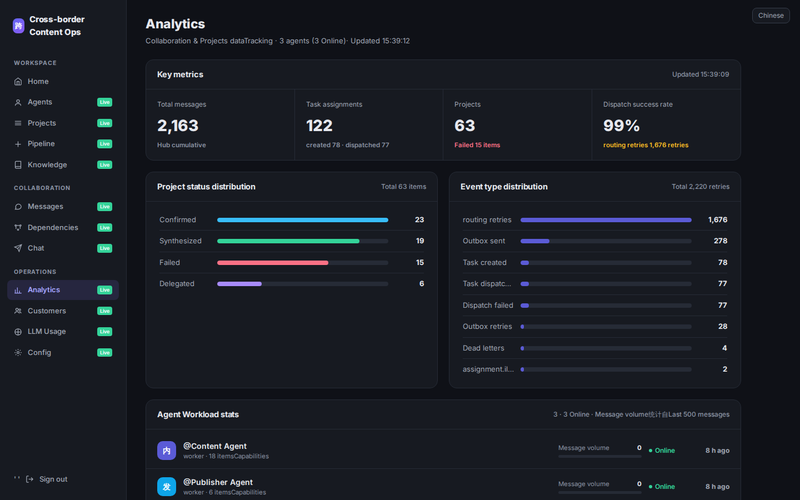Image resolution: width=800 pixels, height=500 pixels.
Task: Open Agents via its person icon
Action: (x=18, y=103)
